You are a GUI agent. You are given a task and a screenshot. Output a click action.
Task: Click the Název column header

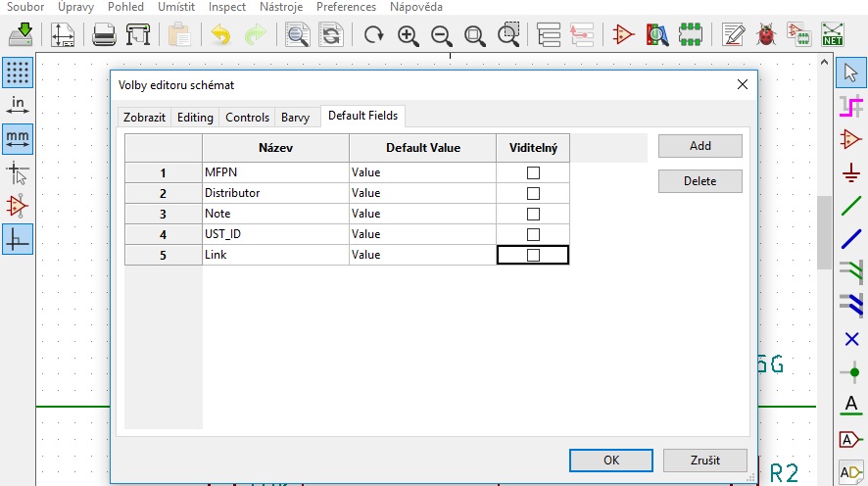pos(275,148)
